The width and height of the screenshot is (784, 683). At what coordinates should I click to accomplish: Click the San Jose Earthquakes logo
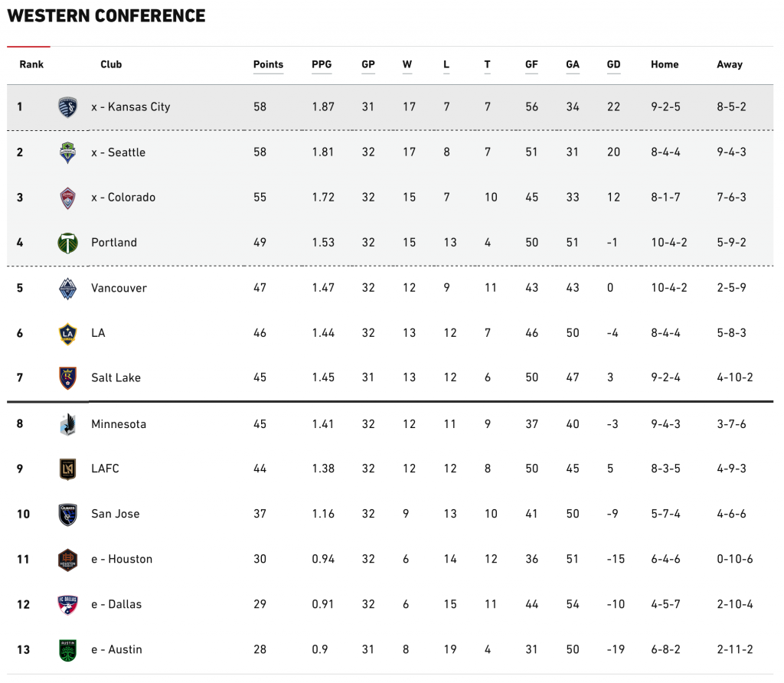pos(68,514)
